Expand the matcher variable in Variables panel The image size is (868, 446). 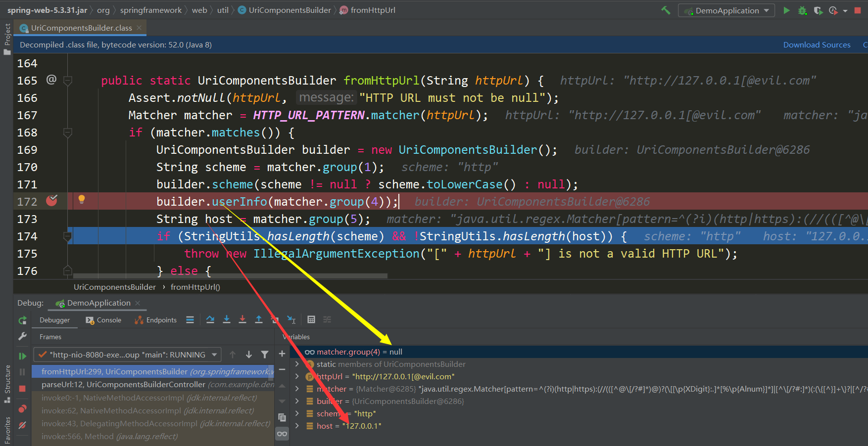pos(296,389)
